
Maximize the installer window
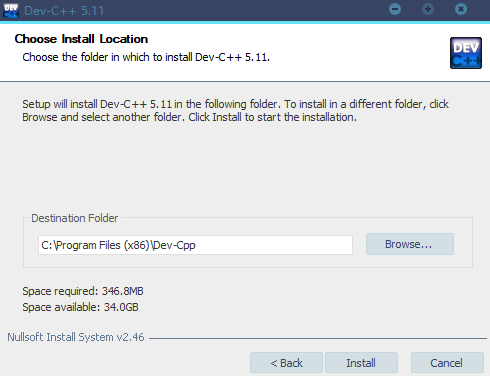[428, 9]
